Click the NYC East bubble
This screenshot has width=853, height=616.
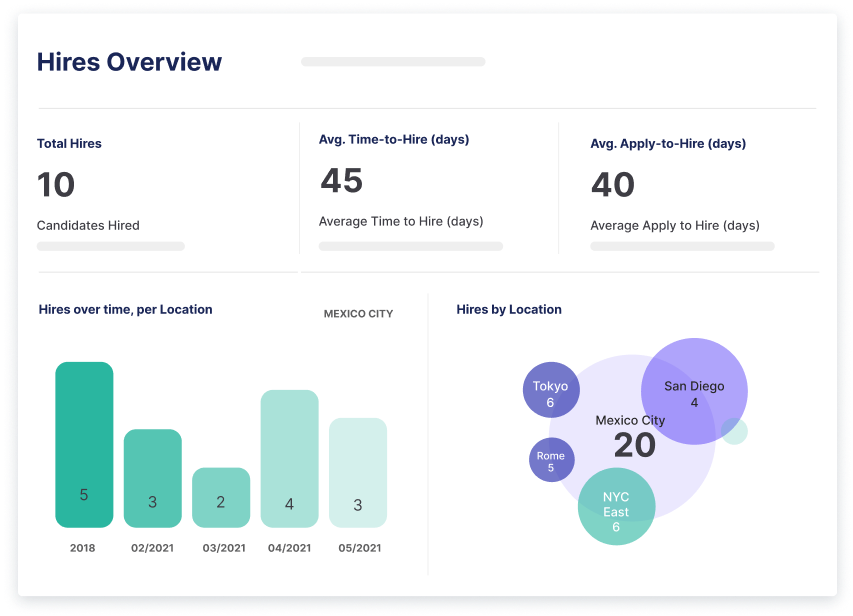[x=616, y=507]
